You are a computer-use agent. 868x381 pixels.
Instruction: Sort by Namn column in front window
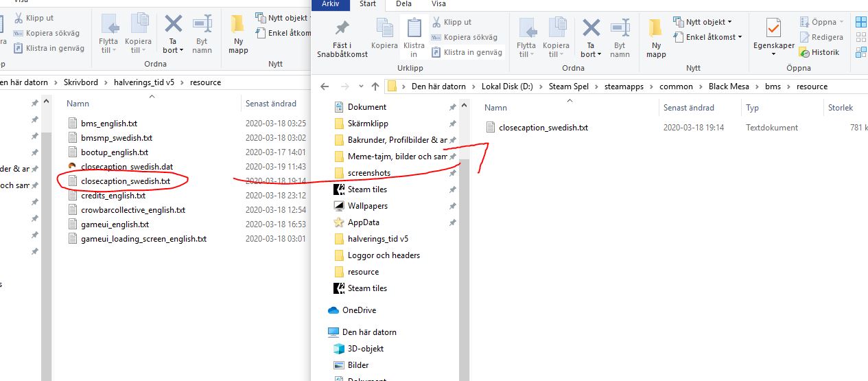pos(495,108)
